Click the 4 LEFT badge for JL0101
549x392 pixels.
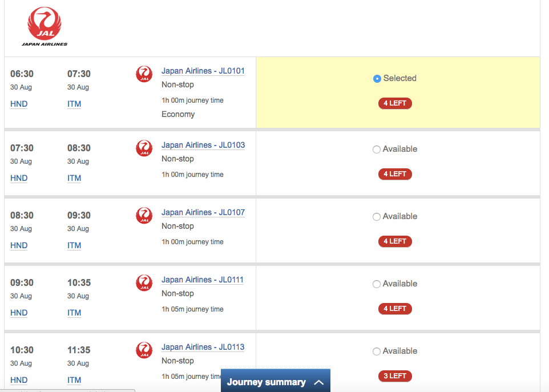point(395,103)
